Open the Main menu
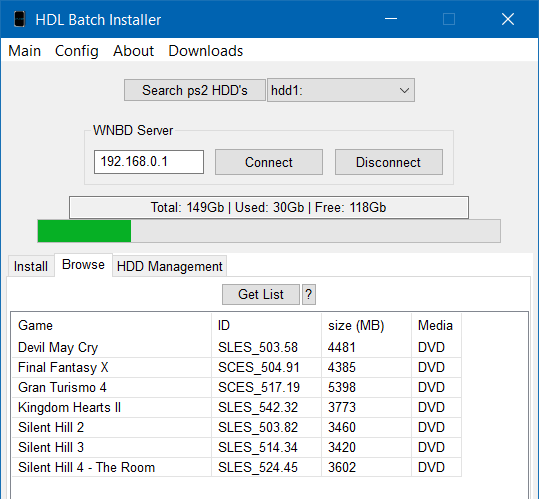 pos(24,51)
